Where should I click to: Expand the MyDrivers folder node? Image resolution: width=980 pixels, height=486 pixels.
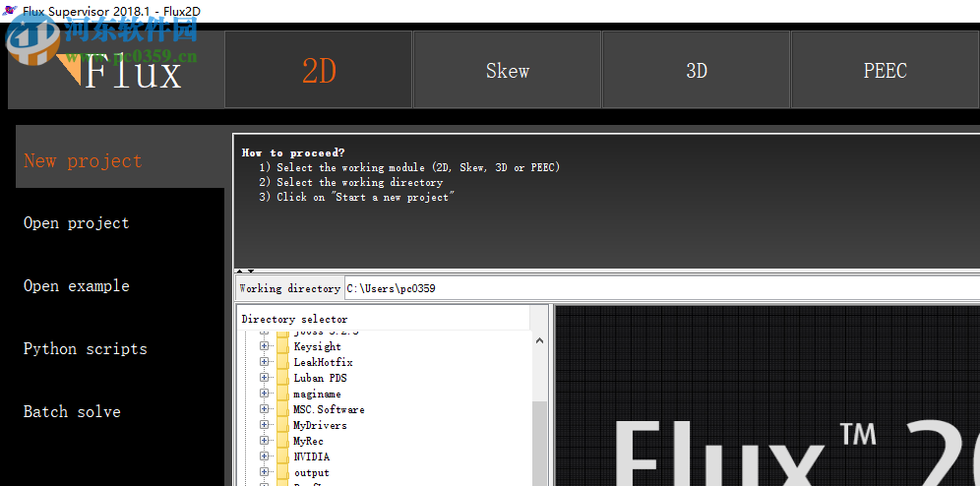(264, 425)
